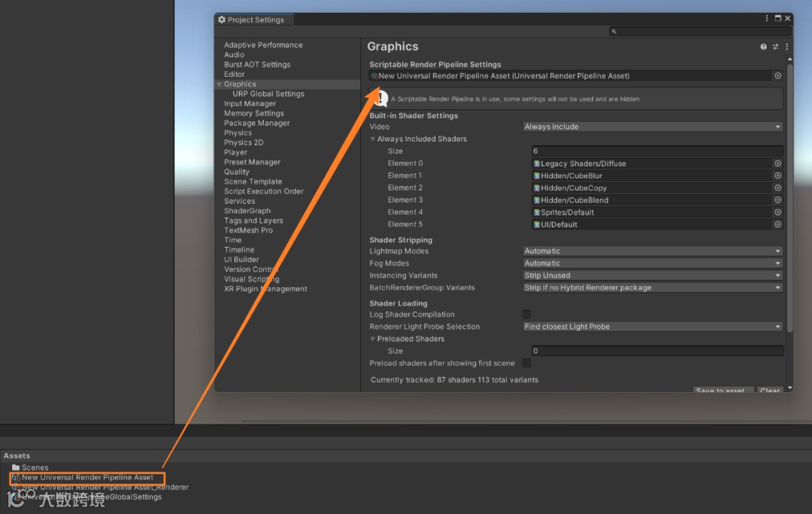This screenshot has width=812, height=514.
Task: Click the Preloaded Shaders Size field
Action: pyautogui.click(x=657, y=351)
